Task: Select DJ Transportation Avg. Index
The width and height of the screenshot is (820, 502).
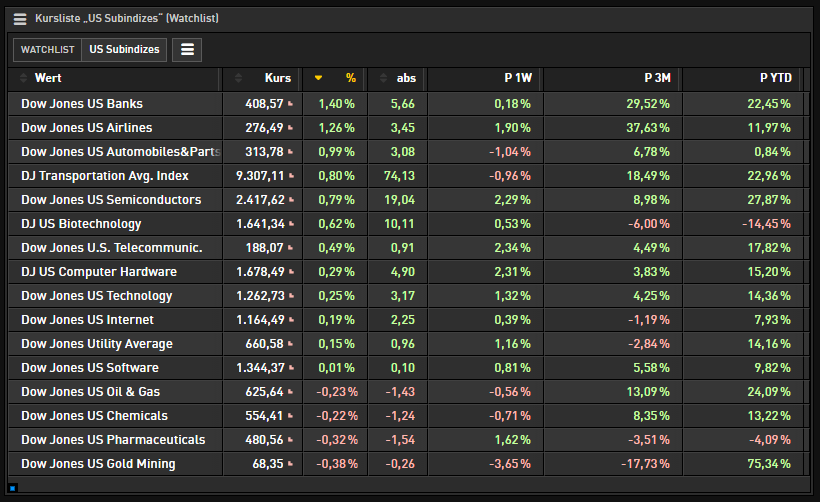Action: click(x=105, y=176)
